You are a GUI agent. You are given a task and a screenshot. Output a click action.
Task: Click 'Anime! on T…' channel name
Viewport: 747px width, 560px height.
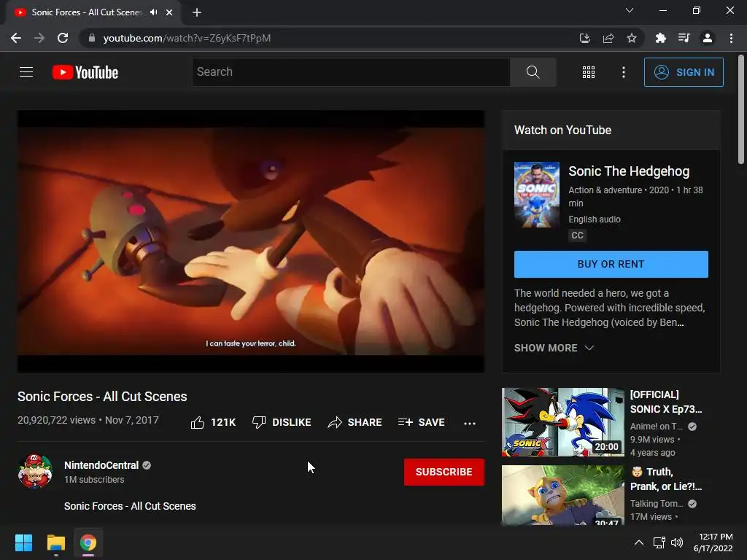click(x=657, y=427)
